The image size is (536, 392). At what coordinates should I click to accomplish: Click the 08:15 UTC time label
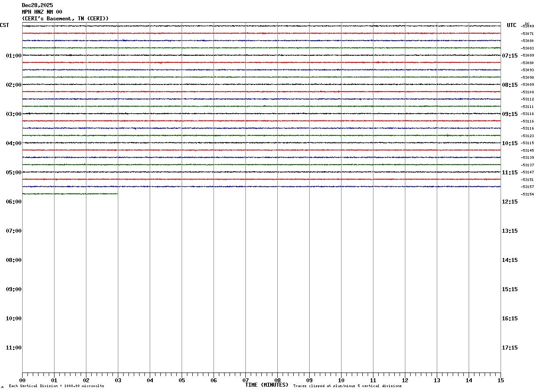[509, 85]
